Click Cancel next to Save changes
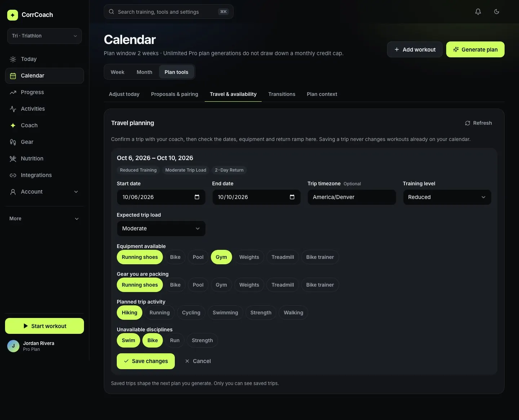This screenshot has height=420, width=519. coord(198,361)
